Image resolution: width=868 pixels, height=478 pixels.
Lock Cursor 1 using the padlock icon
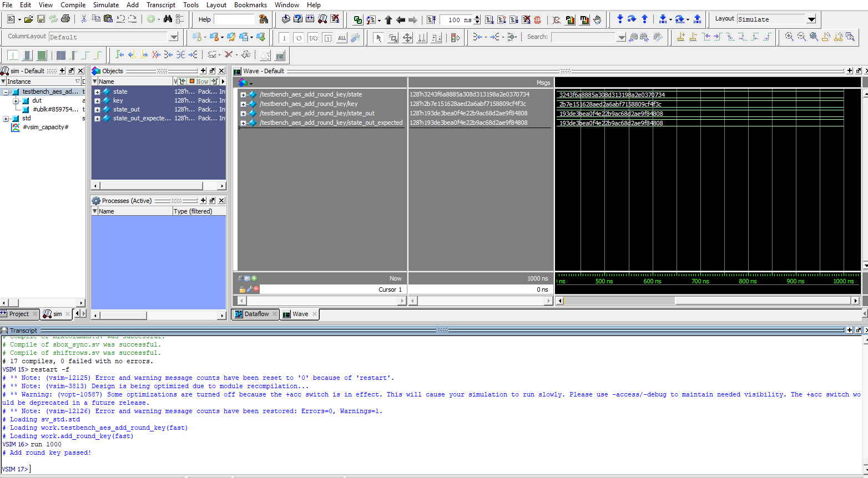[x=242, y=289]
